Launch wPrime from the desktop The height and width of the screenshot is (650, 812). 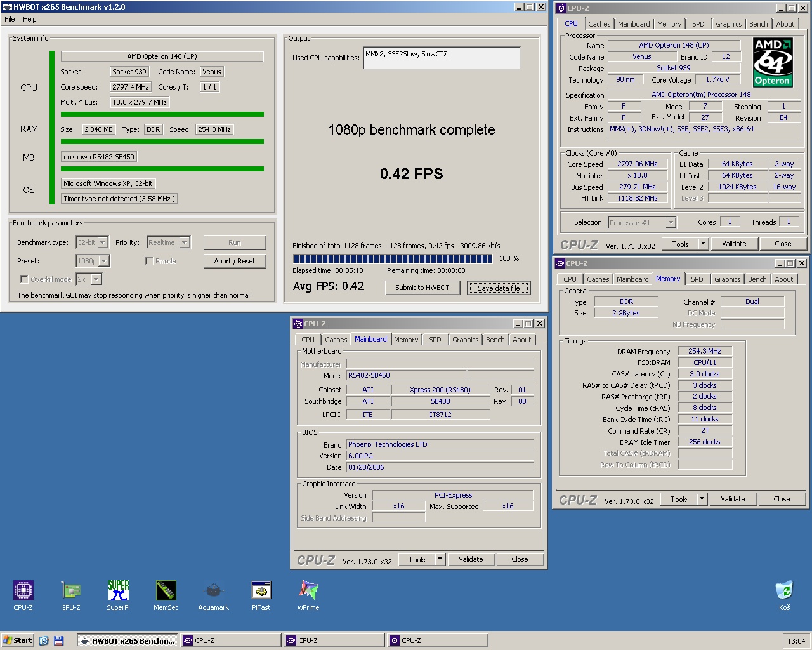[x=308, y=595]
